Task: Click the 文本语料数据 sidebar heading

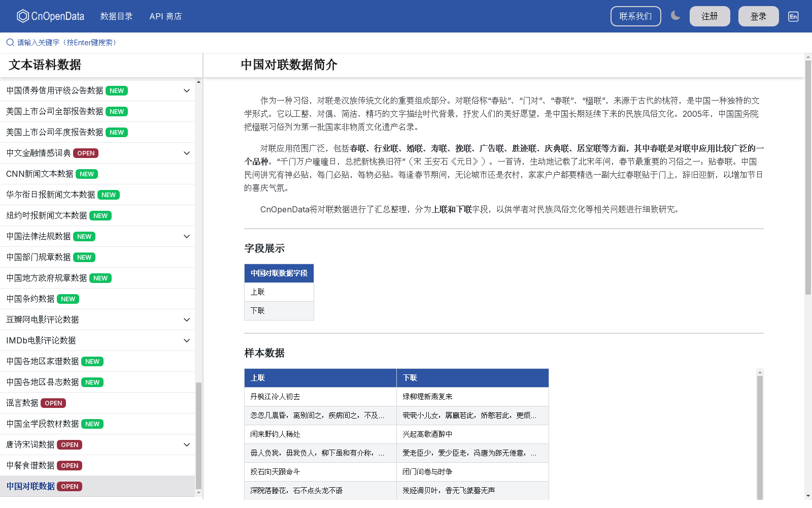Action: tap(45, 65)
